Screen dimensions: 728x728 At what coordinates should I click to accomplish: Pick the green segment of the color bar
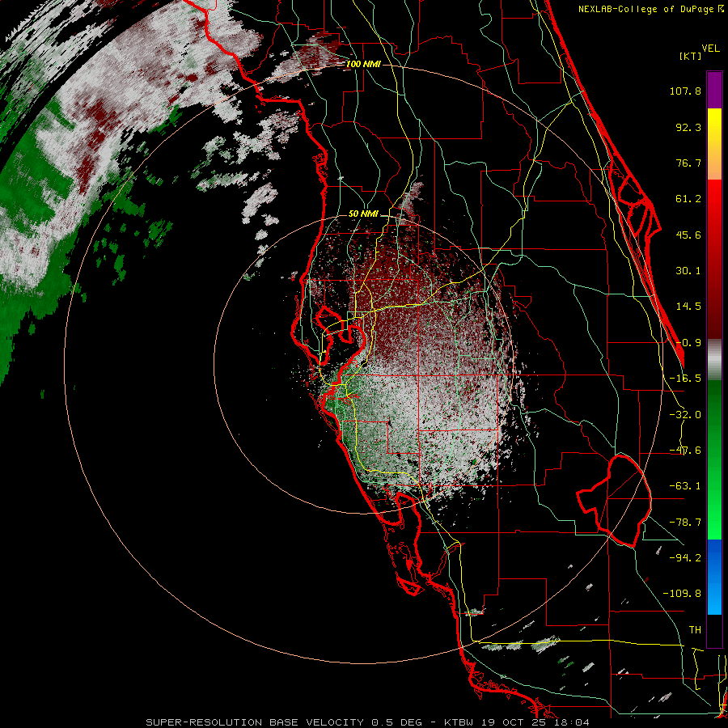pyautogui.click(x=714, y=459)
